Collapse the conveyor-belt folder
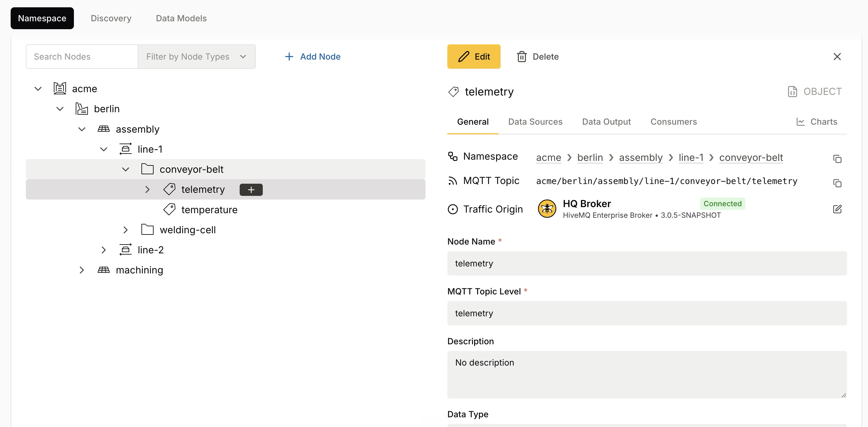The height and width of the screenshot is (427, 868). coord(125,169)
